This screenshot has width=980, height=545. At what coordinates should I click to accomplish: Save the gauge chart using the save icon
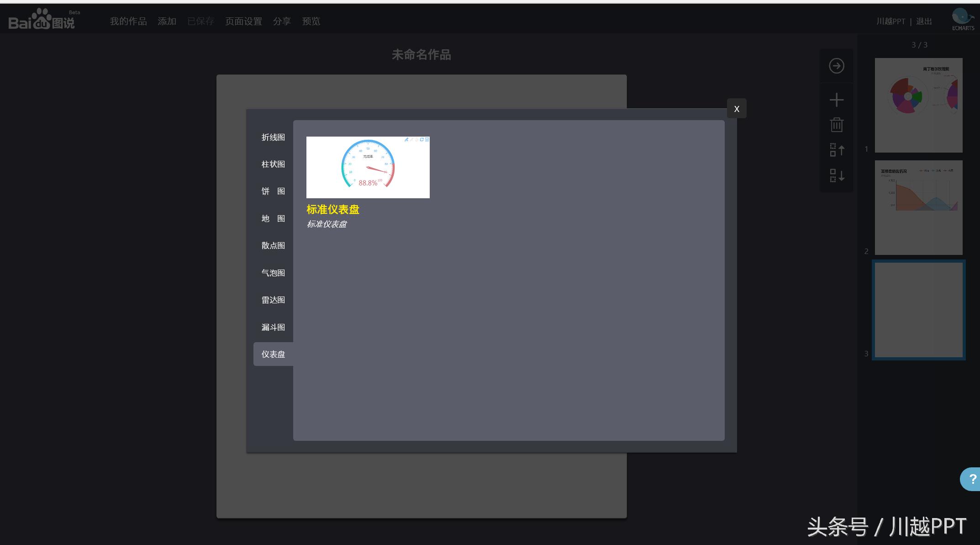[427, 139]
